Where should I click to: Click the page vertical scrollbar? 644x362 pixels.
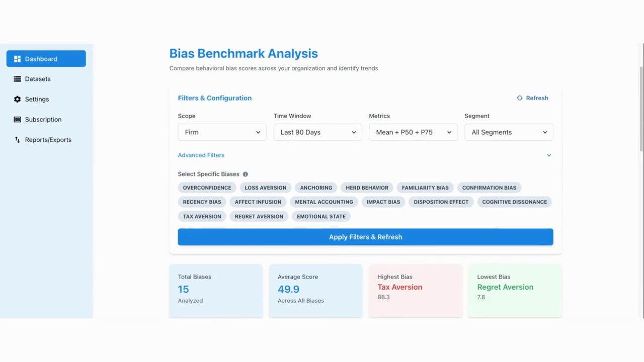pos(641,108)
